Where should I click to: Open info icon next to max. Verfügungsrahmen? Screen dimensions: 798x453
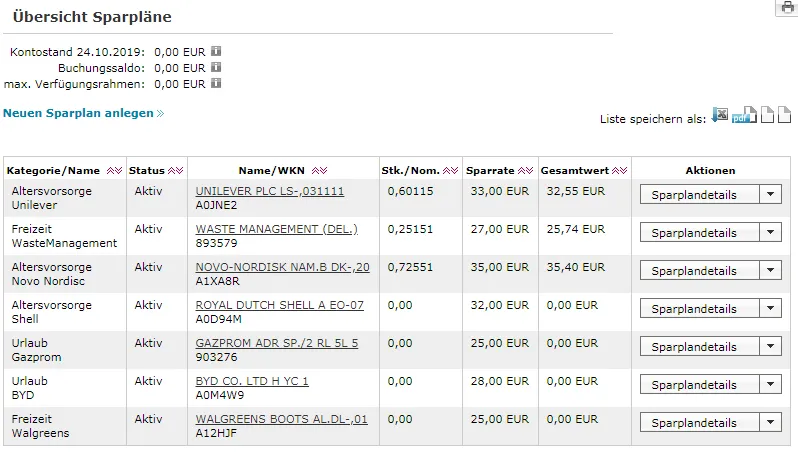216,83
